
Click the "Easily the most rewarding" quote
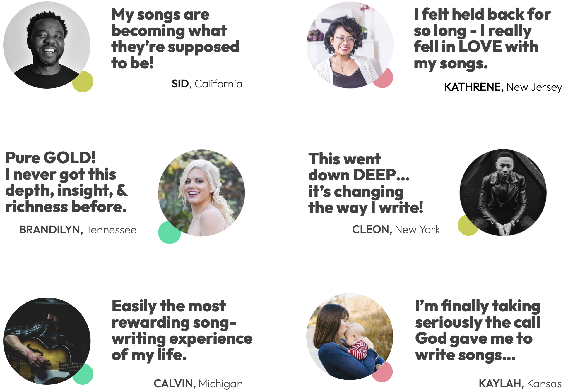click(182, 330)
